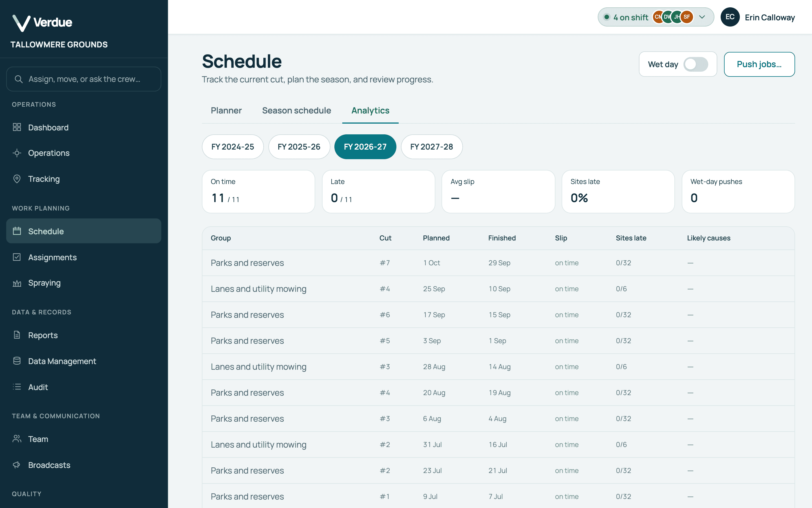The width and height of the screenshot is (812, 508).
Task: Click the SF crew avatar
Action: pyautogui.click(x=687, y=17)
